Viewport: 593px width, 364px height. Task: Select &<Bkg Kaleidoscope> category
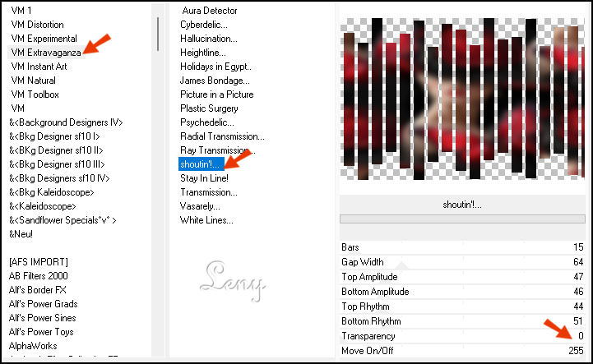[x=52, y=192]
